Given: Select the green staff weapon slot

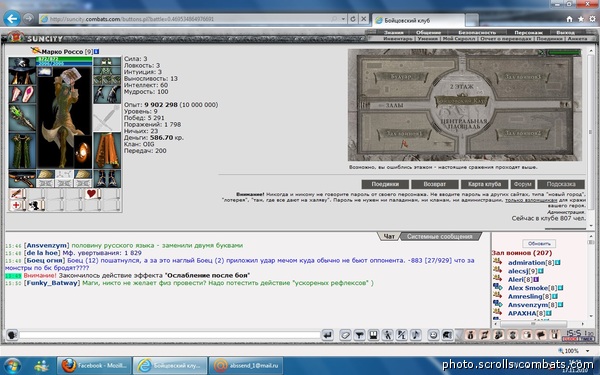Looking at the screenshot, I should click(22, 118).
